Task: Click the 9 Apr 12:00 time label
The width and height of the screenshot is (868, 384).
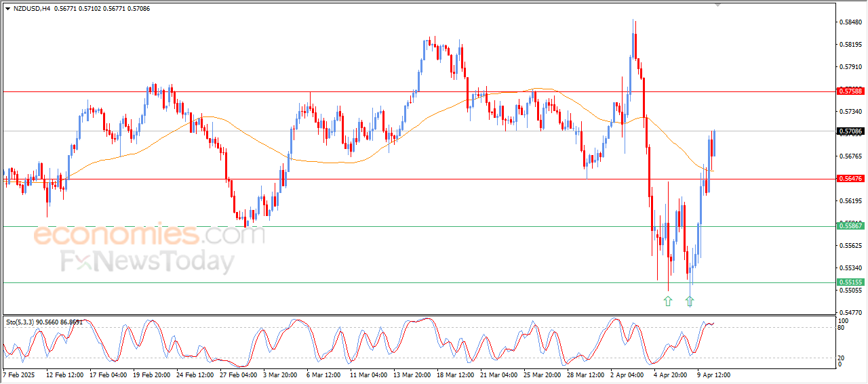Action: (715, 375)
